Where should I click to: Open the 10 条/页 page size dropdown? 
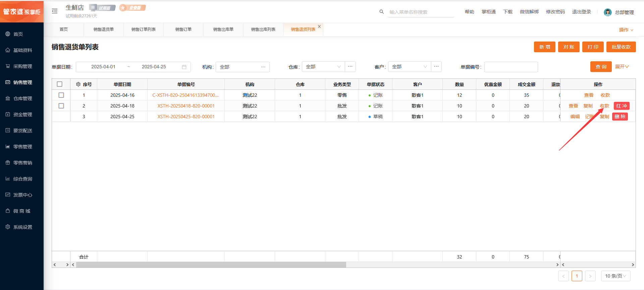pos(615,276)
